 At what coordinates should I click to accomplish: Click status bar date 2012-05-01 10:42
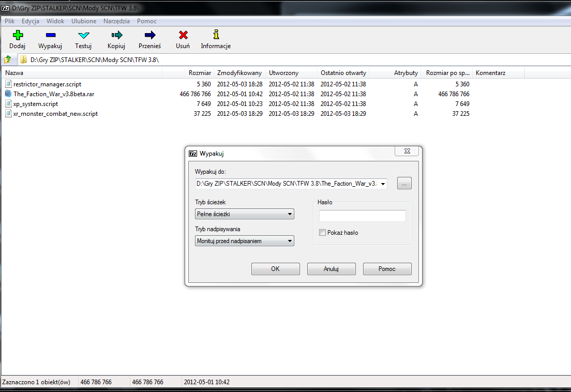pos(206,382)
